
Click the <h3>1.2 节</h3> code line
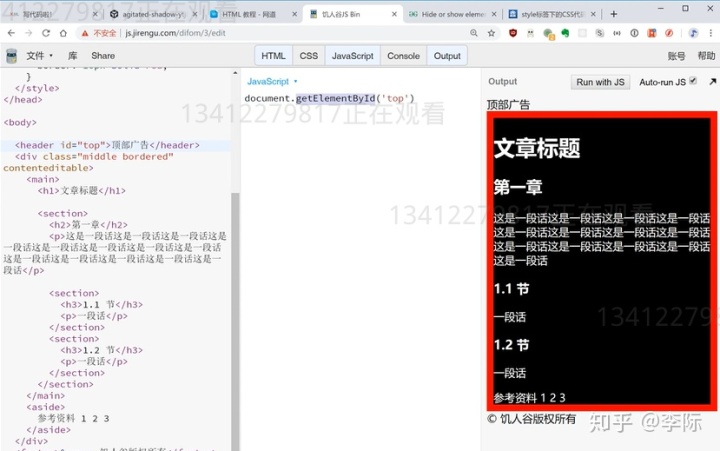(101, 350)
